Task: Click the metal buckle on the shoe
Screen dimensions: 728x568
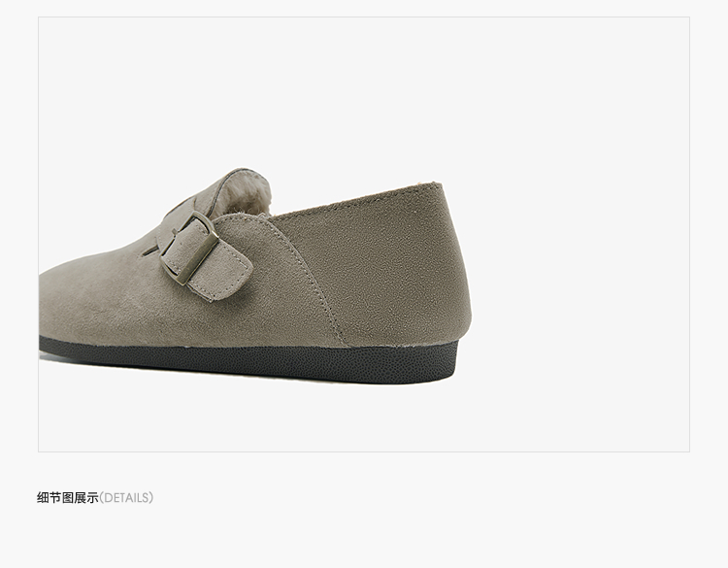Action: (x=191, y=249)
